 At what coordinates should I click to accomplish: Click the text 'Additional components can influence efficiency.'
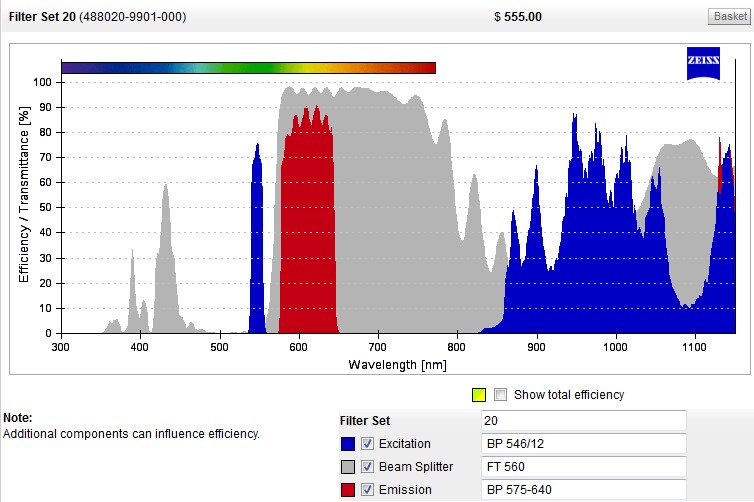[x=131, y=434]
